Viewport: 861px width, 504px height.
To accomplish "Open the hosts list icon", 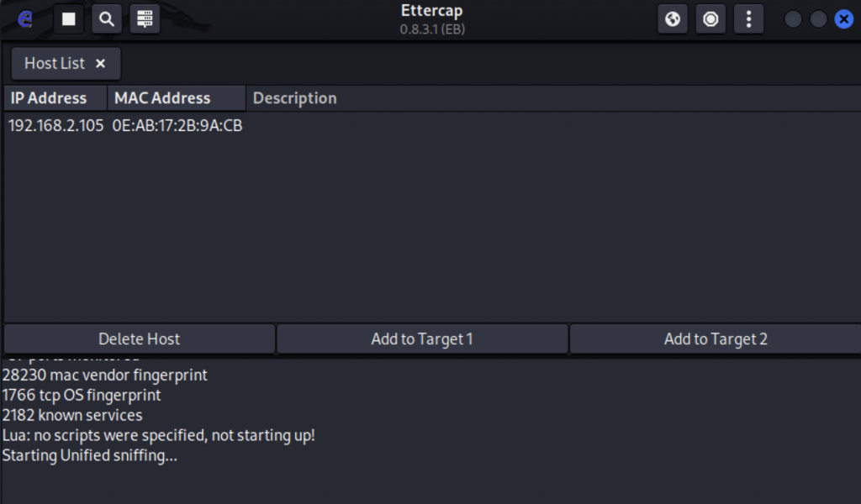I will point(145,19).
